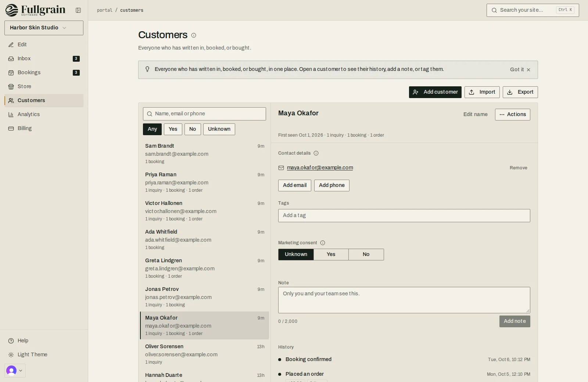
Task: Click the Fullgrain logo
Action: coord(35,10)
